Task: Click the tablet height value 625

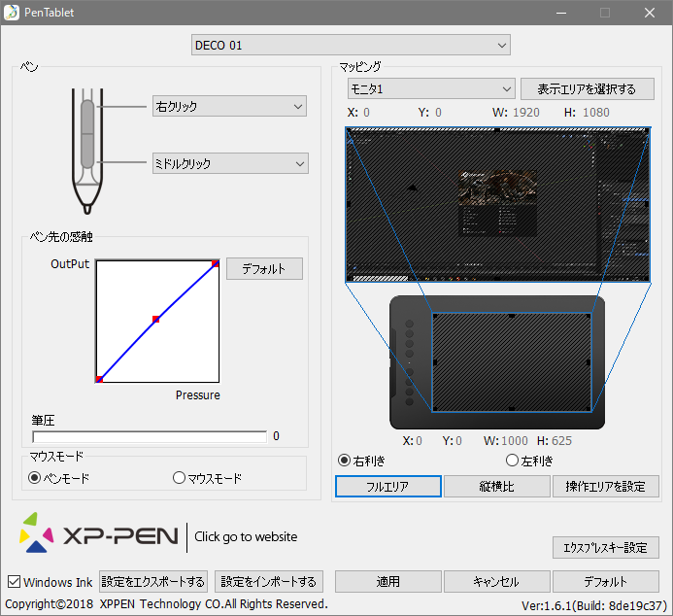Action: click(562, 441)
